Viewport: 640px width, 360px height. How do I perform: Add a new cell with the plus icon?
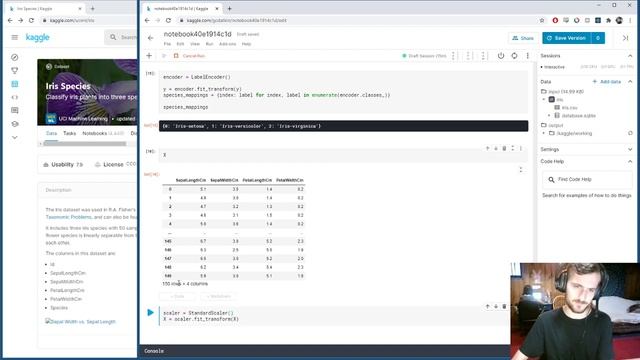(x=149, y=56)
